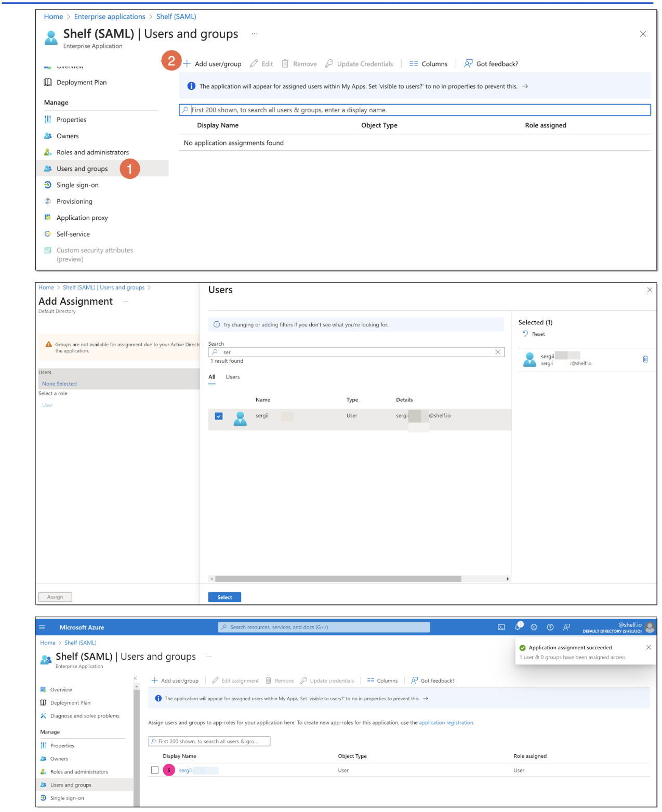Click truncated 'search all users & gro...' filter box
The width and height of the screenshot is (662, 812).
point(209,741)
